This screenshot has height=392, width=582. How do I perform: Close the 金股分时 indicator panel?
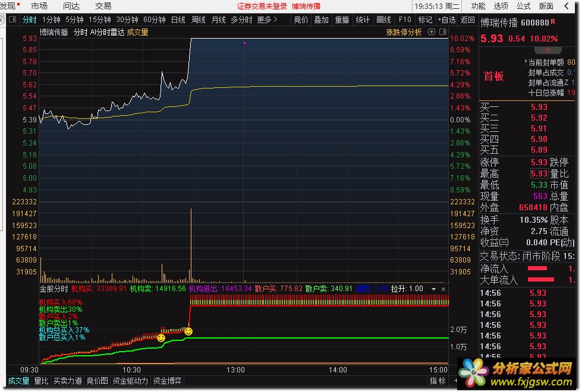[x=443, y=289]
